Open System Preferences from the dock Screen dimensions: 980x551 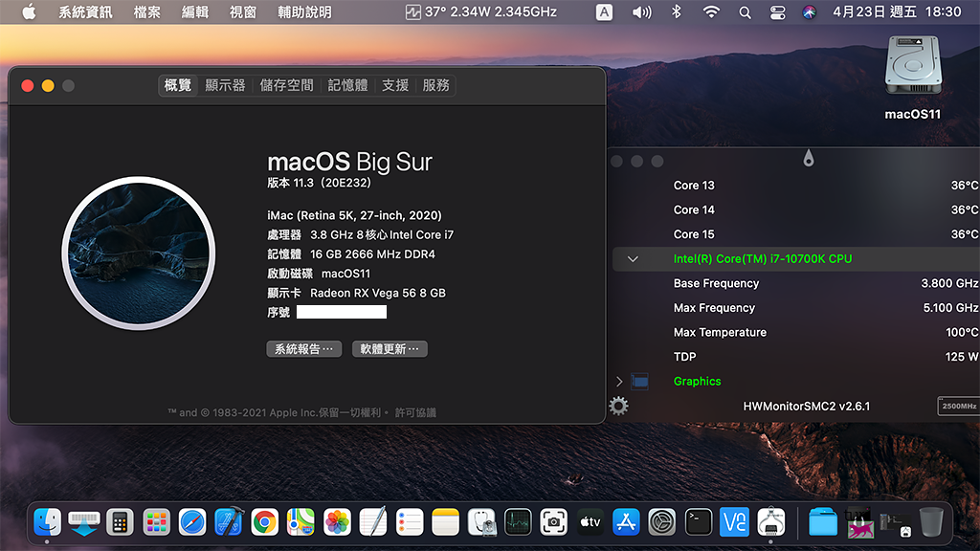662,521
